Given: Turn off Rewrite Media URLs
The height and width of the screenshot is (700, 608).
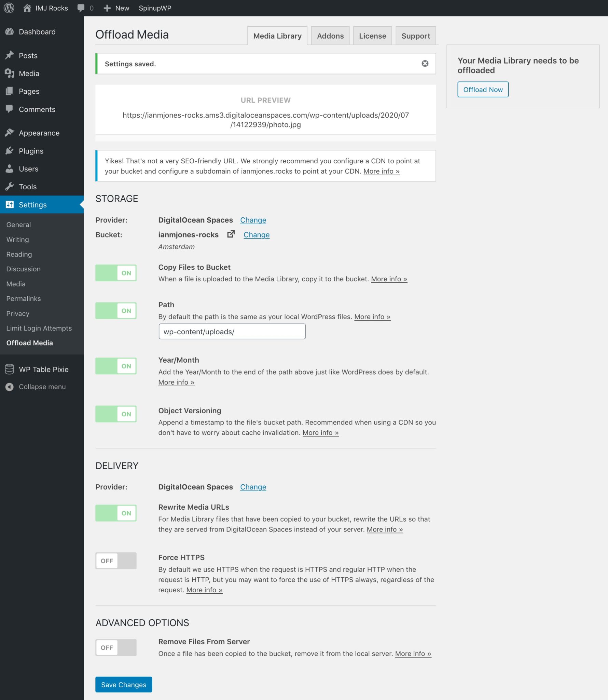Looking at the screenshot, I should [116, 513].
